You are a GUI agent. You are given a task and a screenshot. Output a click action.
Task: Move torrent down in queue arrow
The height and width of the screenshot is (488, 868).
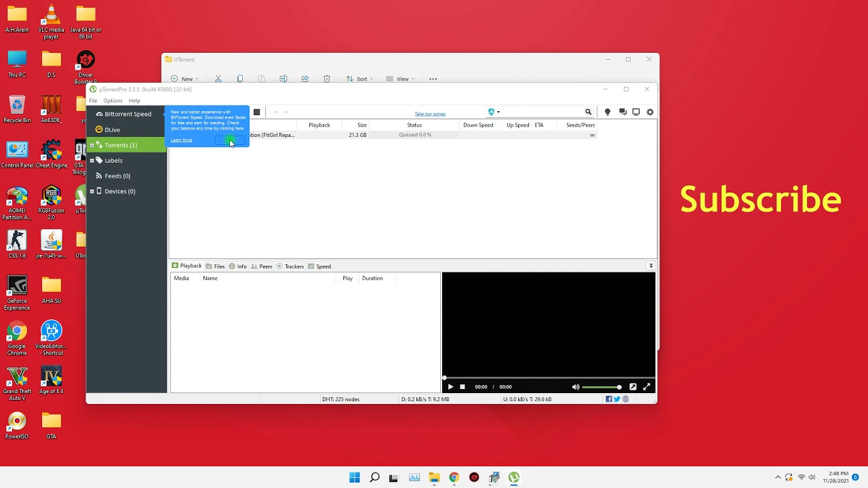coord(286,112)
